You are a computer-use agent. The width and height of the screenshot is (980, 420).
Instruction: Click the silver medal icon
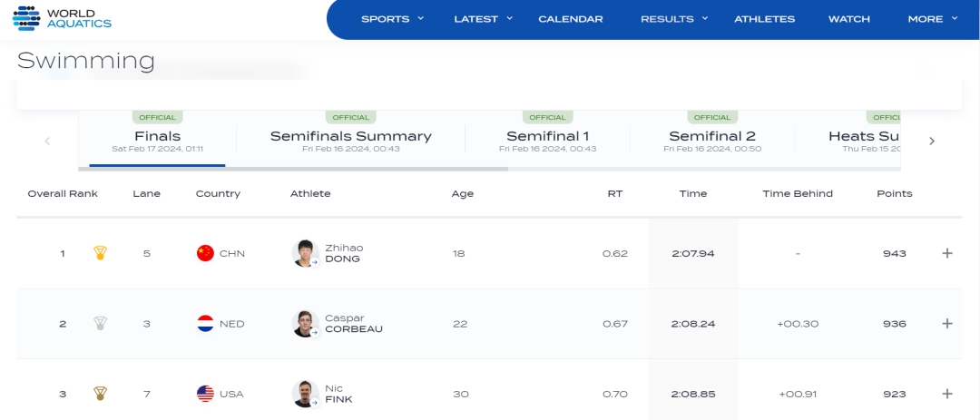[100, 324]
